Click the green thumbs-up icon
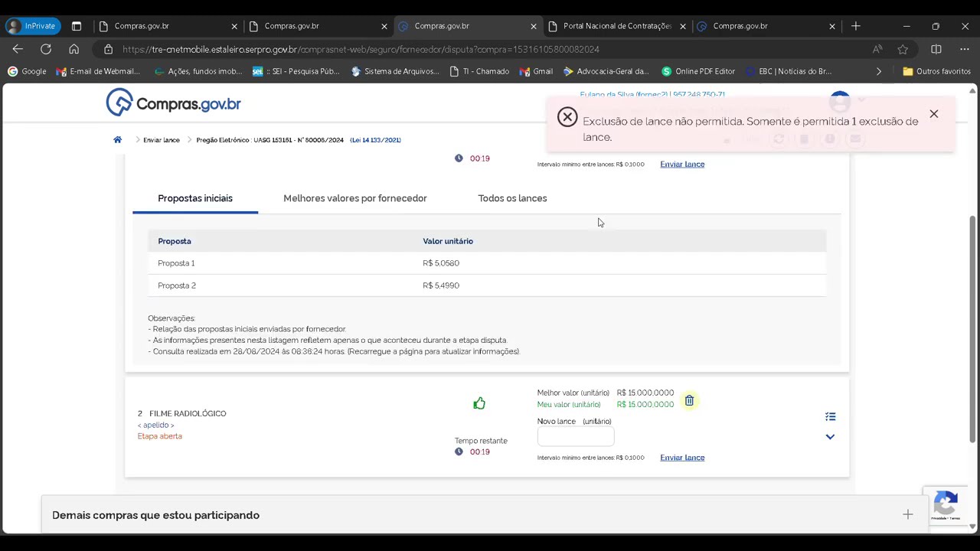 click(479, 403)
